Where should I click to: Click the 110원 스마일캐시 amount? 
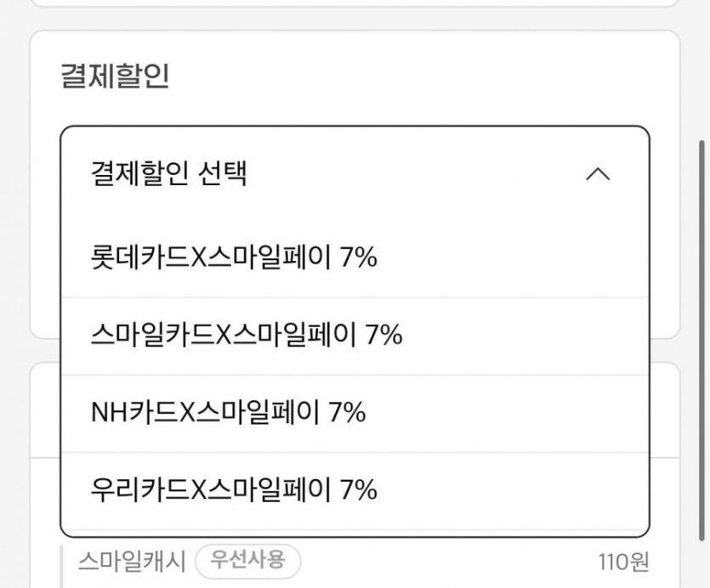622,562
